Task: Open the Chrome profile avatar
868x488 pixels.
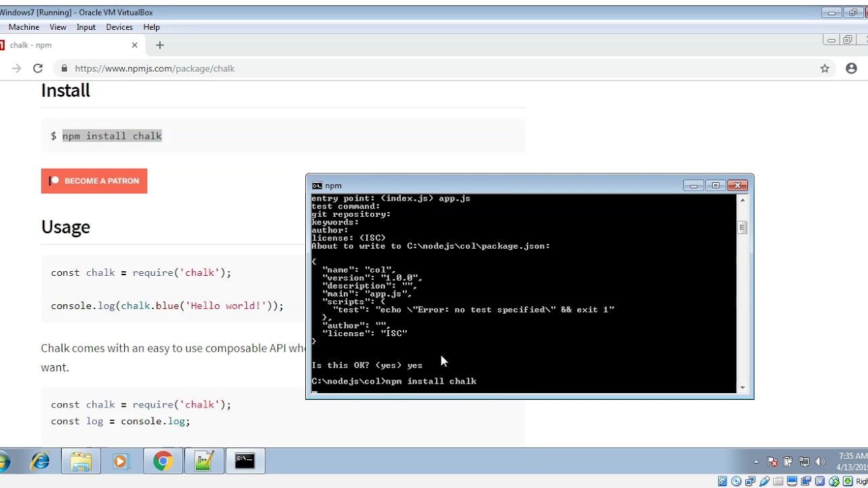Action: pos(852,68)
